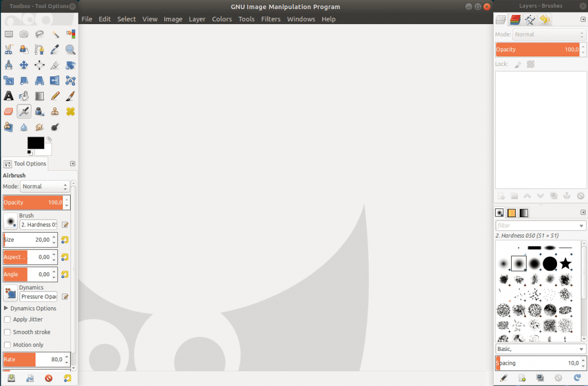The image size is (588, 386).
Task: Open the brush tag dropdown showing Basic
Action: point(540,349)
